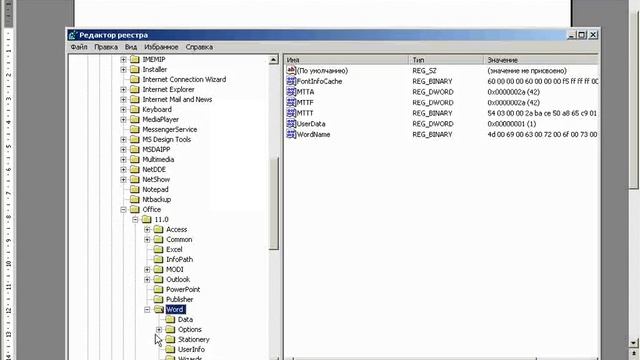Open the Справка menu
The width and height of the screenshot is (640, 360).
point(199,47)
